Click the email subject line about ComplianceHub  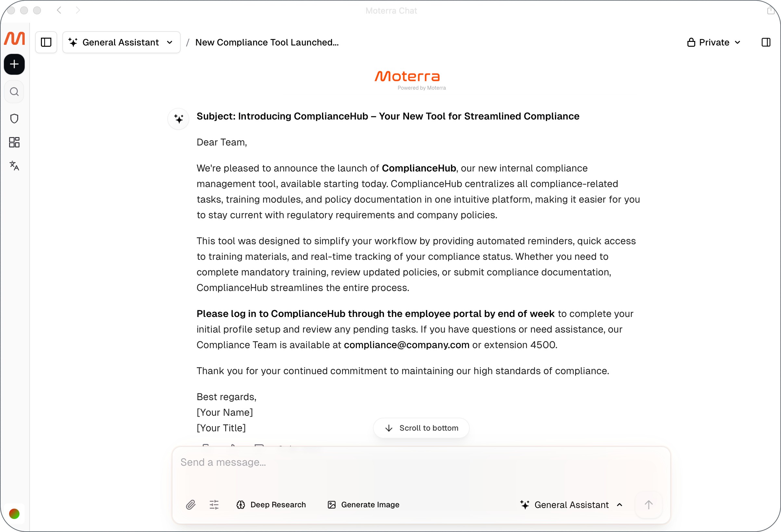click(x=388, y=116)
